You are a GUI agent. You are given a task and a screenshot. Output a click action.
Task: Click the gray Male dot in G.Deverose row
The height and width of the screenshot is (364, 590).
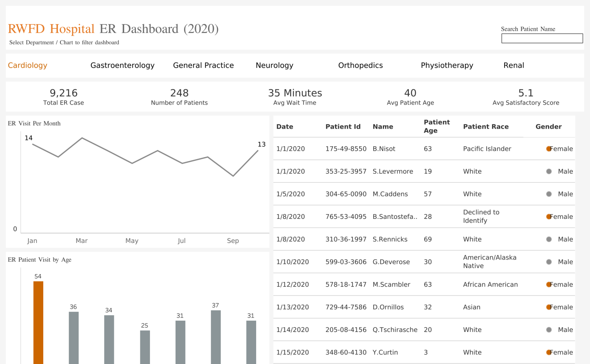[549, 262]
